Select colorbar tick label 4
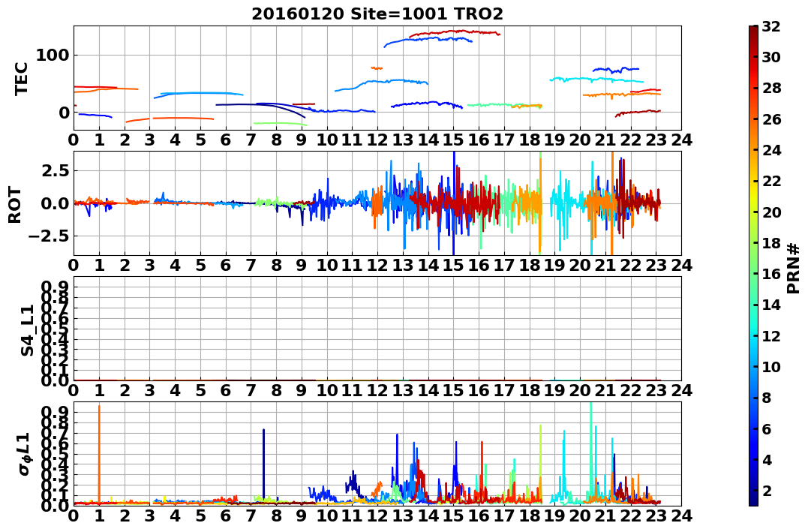 tap(767, 459)
